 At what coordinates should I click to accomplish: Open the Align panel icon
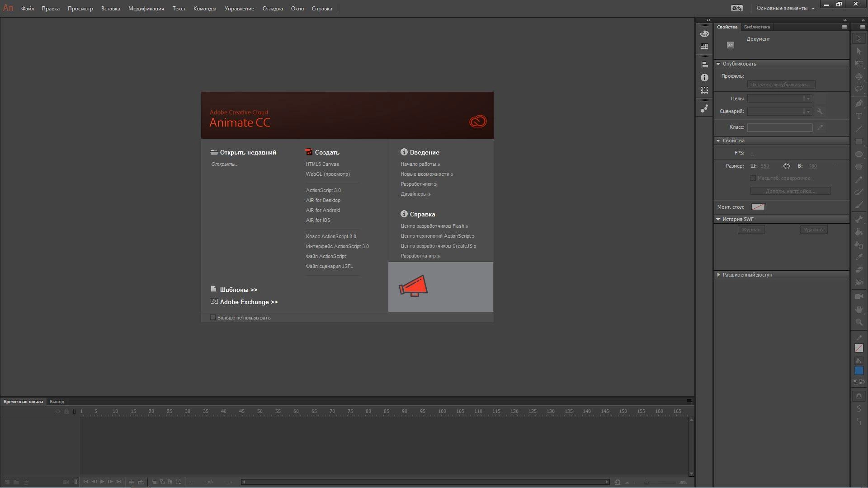tap(704, 65)
